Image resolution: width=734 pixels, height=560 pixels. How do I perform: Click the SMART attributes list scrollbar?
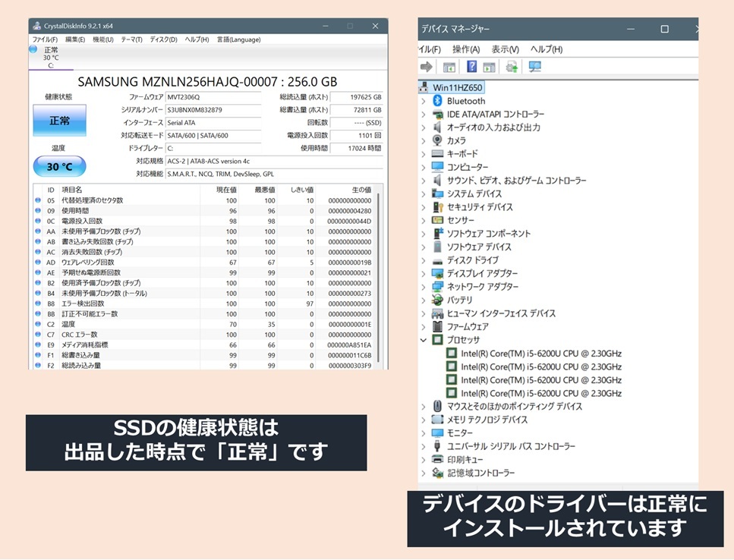(379, 276)
